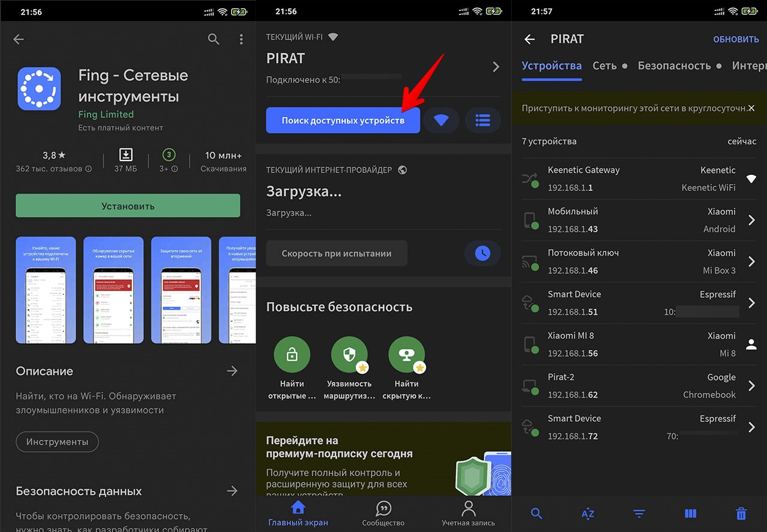The image size is (767, 532).
Task: Tap the phone icon of Мобильный device
Action: pyautogui.click(x=531, y=220)
